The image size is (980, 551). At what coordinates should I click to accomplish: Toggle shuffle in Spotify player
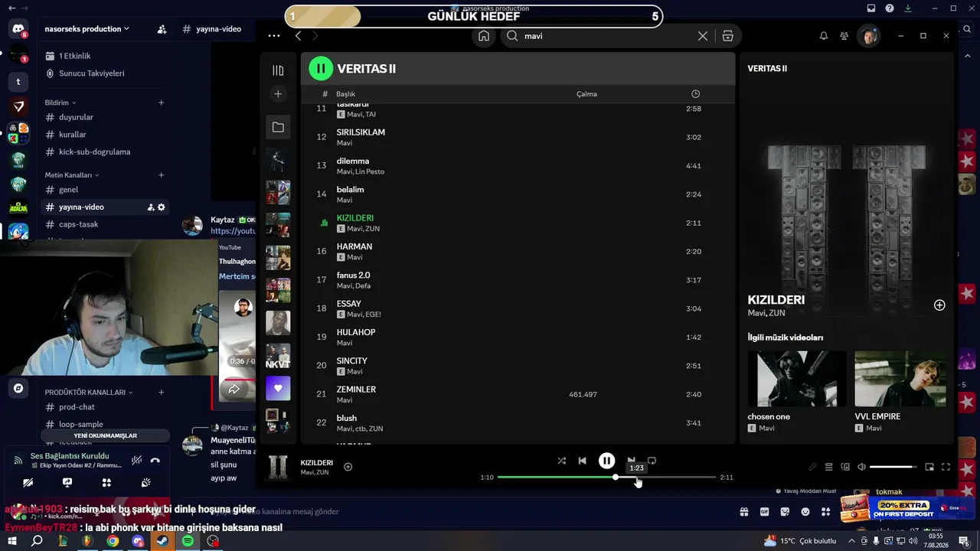click(562, 461)
